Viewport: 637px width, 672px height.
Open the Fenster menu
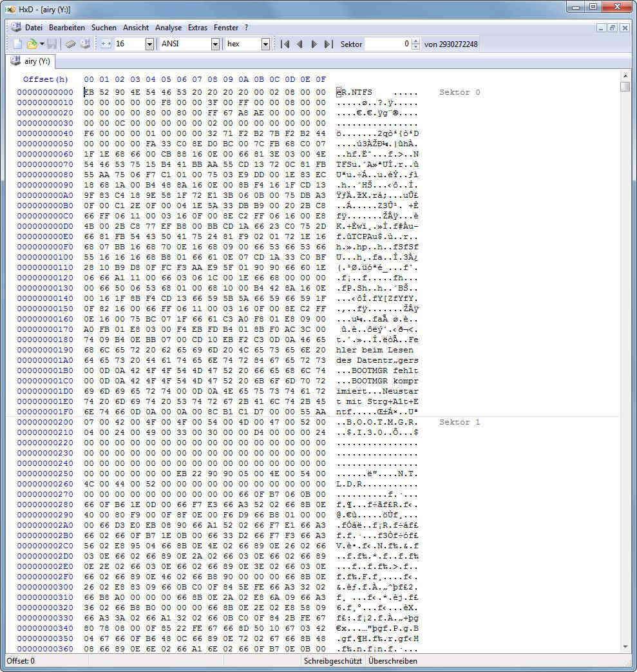[226, 28]
